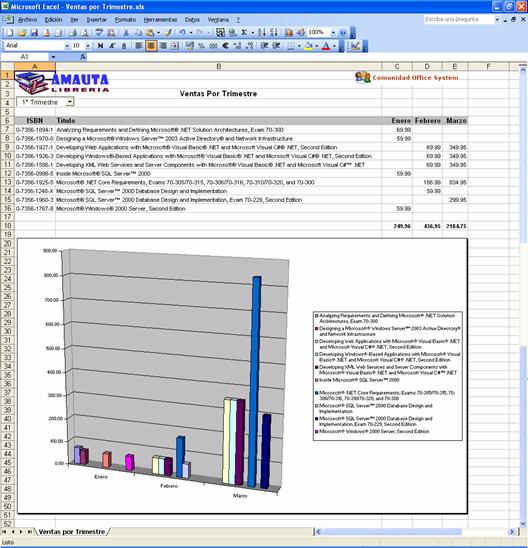Run the spelling check icon
The width and height of the screenshot is (528, 548).
click(x=99, y=33)
